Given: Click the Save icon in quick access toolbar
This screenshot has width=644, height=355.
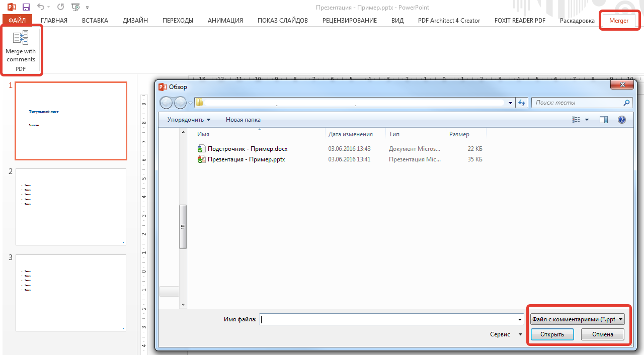Looking at the screenshot, I should coord(26,7).
